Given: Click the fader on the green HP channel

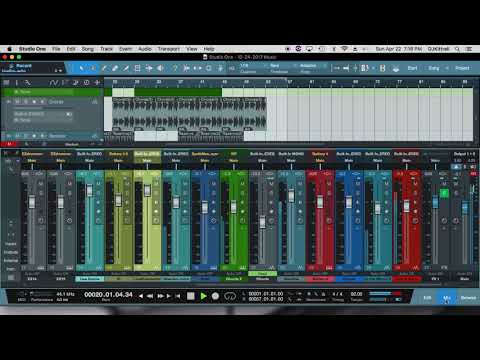Looking at the screenshot, I should pos(233,206).
